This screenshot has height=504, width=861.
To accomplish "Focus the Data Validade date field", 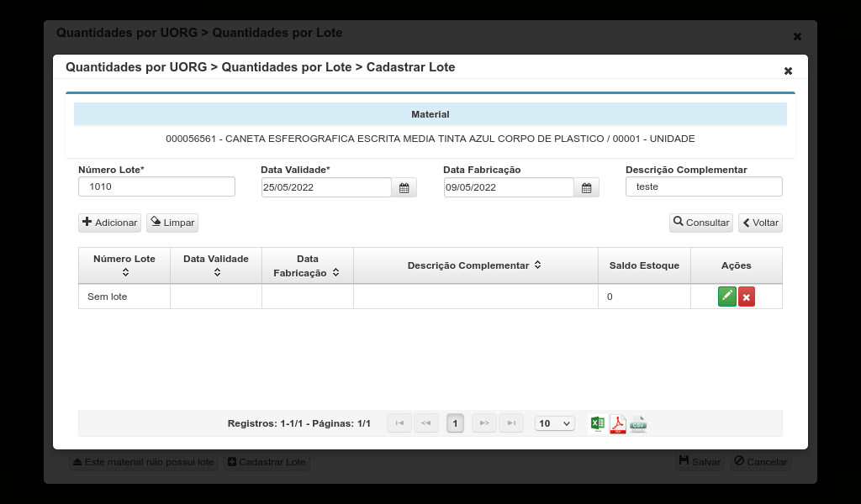I will 326,187.
